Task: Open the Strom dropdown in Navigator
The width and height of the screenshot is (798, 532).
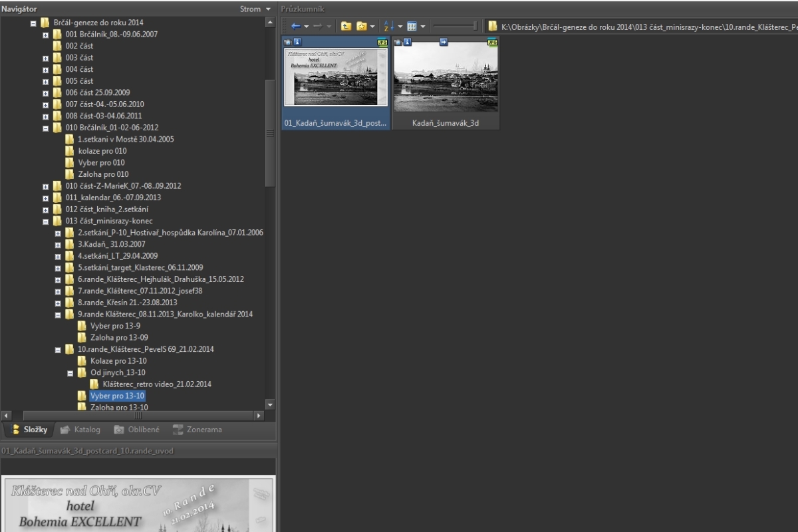Action: coord(268,9)
